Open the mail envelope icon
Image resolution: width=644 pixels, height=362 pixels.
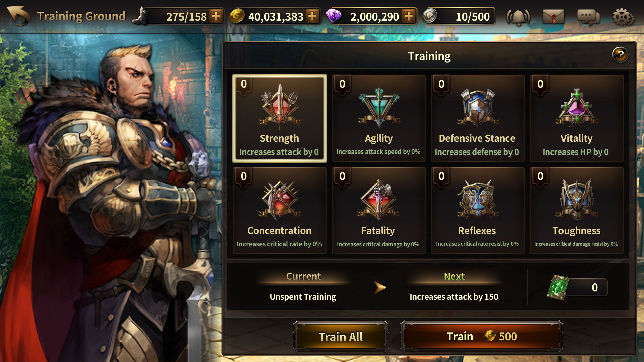553,17
